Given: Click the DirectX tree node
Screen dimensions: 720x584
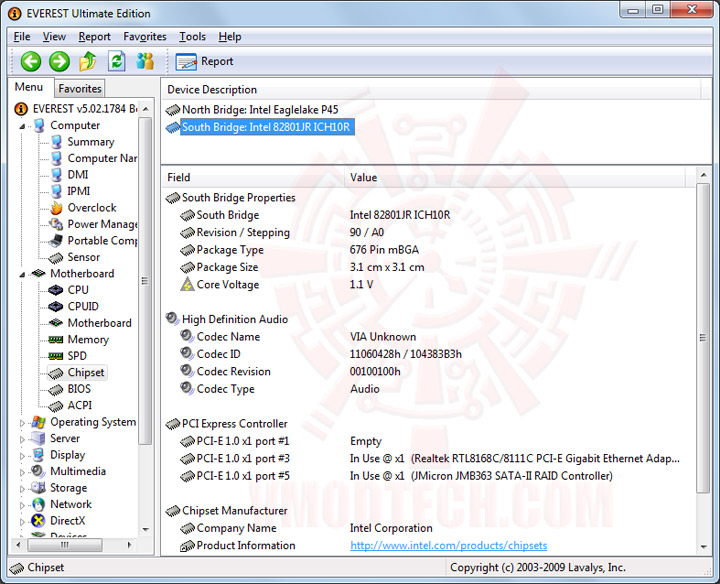Looking at the screenshot, I should point(68,521).
